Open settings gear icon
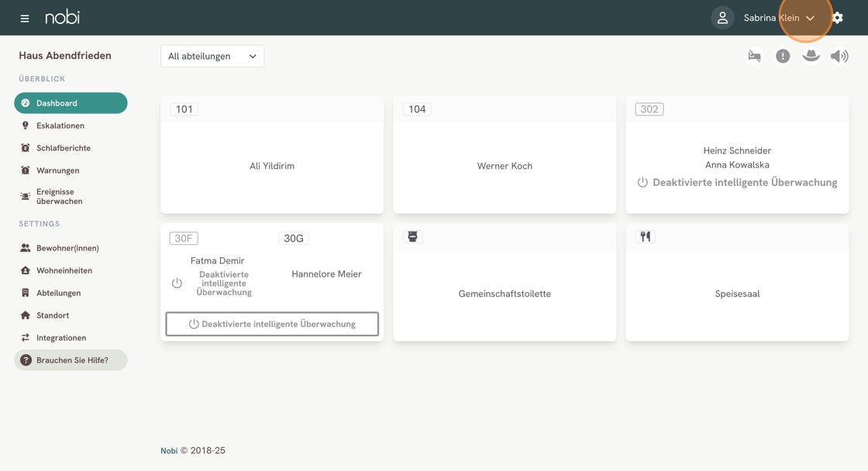Image resolution: width=868 pixels, height=471 pixels. pos(838,18)
